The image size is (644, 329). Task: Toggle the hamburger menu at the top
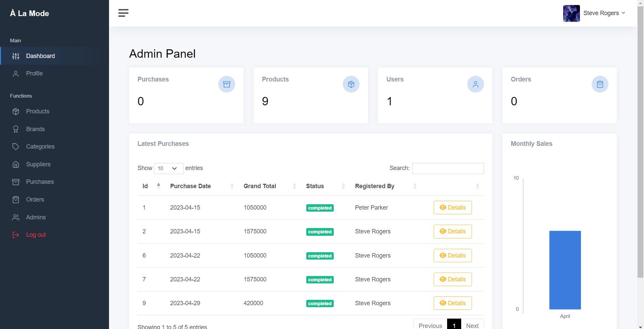(x=123, y=13)
